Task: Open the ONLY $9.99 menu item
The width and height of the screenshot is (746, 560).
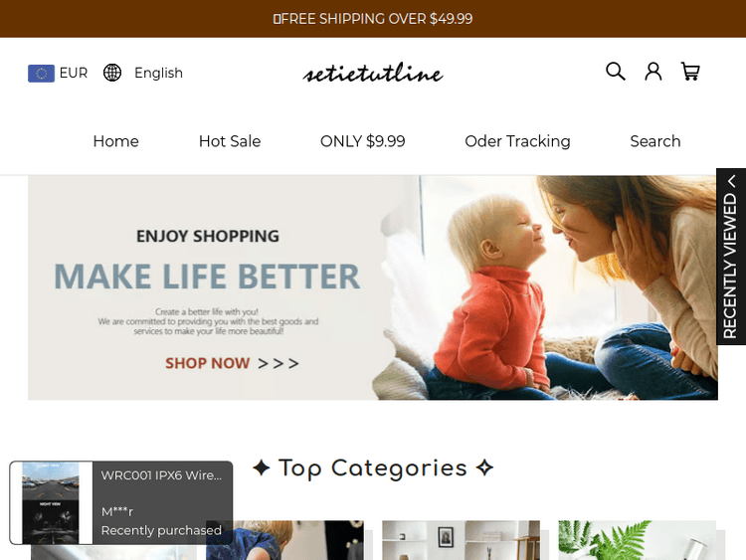Action: 362,141
